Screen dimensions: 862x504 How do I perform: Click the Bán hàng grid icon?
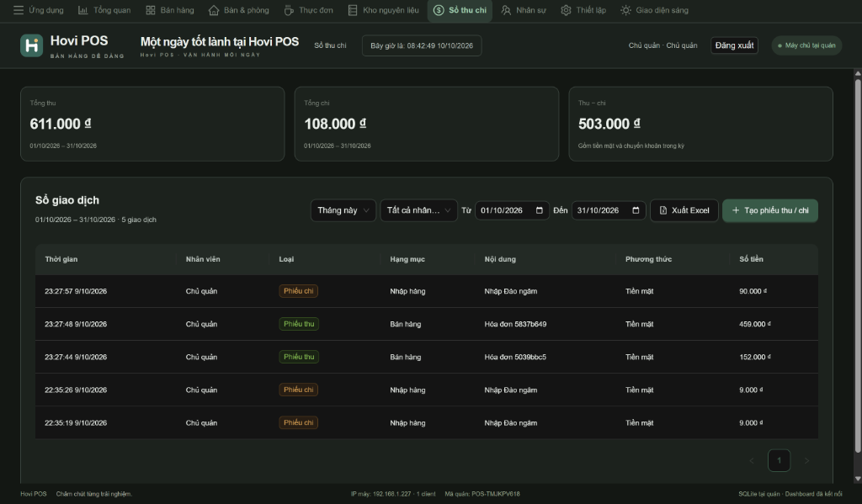click(150, 10)
